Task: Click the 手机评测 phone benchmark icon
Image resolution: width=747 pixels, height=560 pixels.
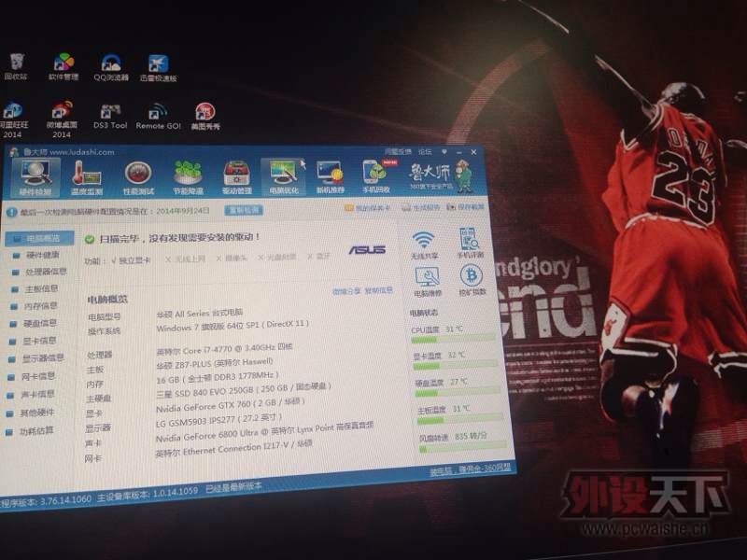Action: 470,243
